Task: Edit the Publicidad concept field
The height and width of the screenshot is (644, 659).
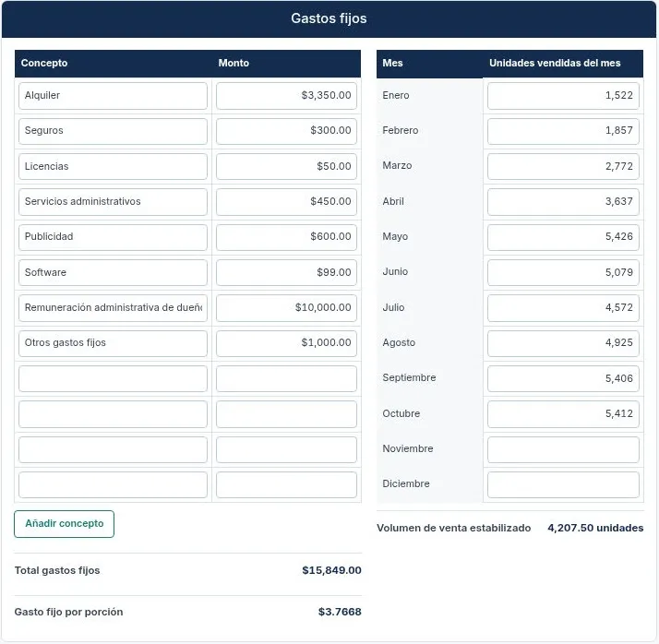Action: (x=113, y=237)
